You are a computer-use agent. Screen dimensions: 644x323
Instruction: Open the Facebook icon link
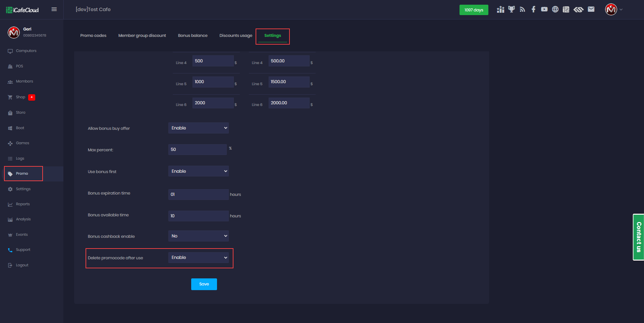pos(533,9)
